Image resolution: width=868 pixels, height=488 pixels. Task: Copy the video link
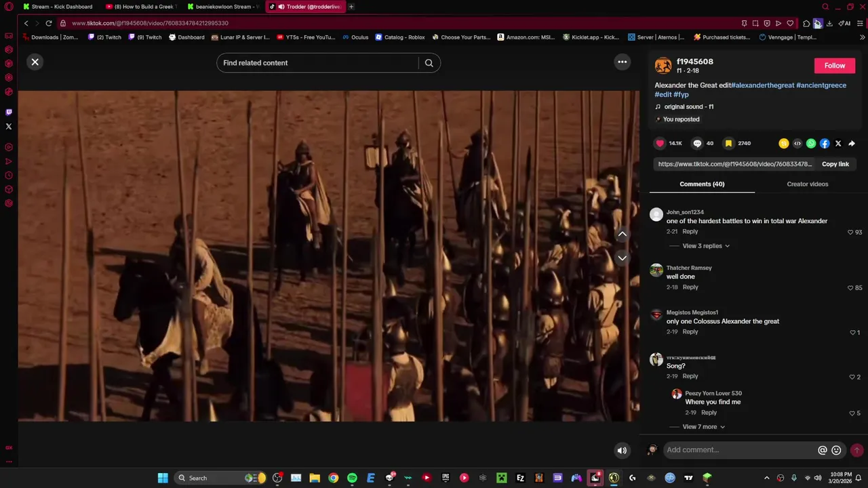pyautogui.click(x=835, y=164)
